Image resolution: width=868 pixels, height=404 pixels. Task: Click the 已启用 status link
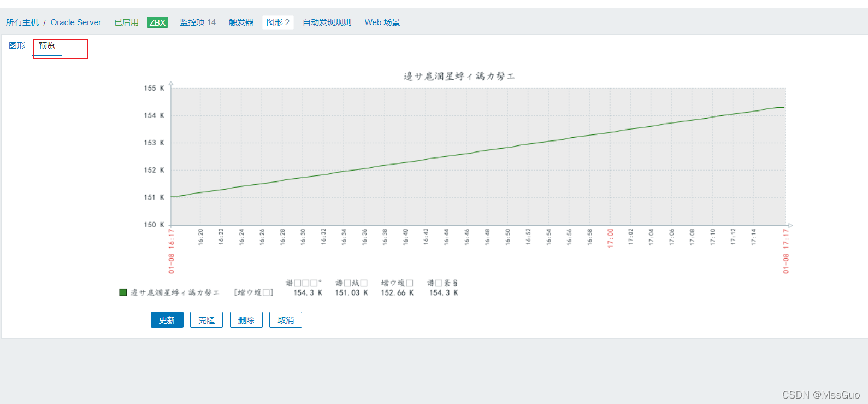point(126,22)
